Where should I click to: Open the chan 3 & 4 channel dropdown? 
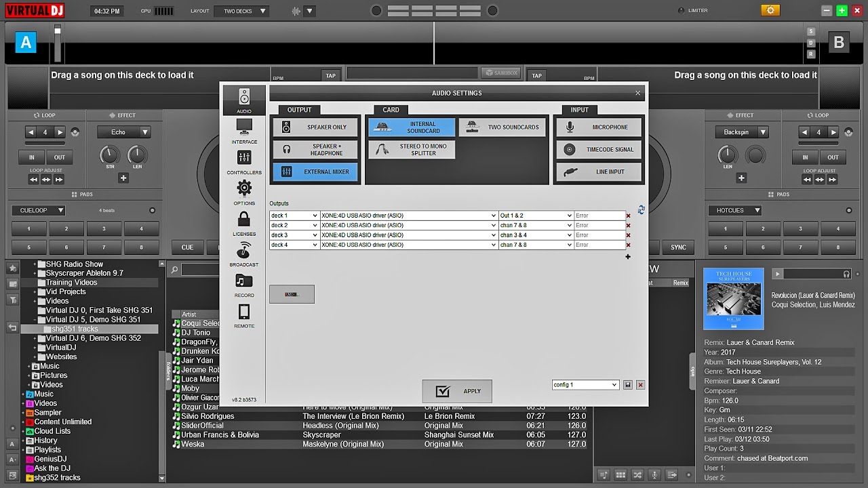click(x=536, y=235)
